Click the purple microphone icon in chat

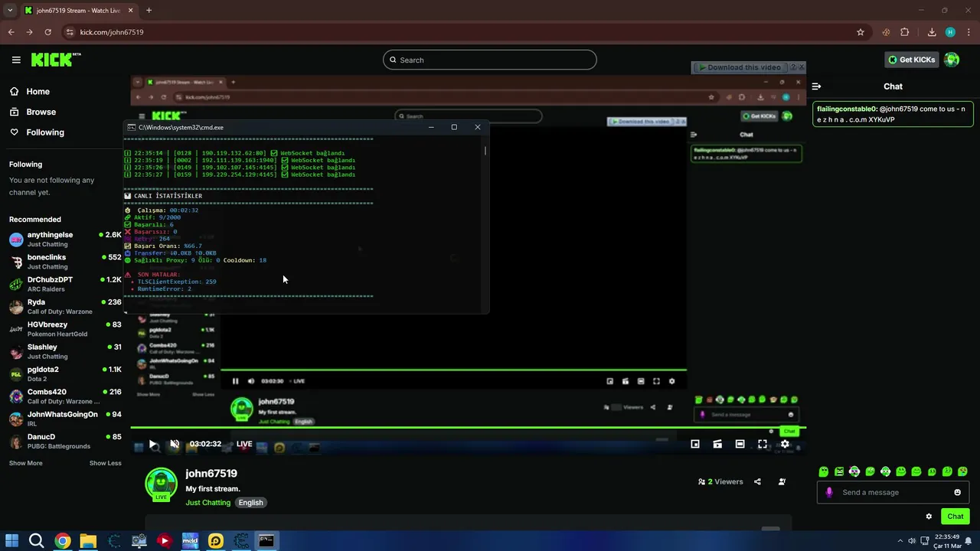pos(829,492)
